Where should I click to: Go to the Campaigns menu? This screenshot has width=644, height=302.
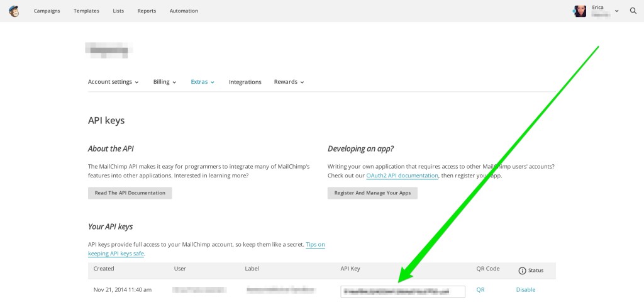47,11
